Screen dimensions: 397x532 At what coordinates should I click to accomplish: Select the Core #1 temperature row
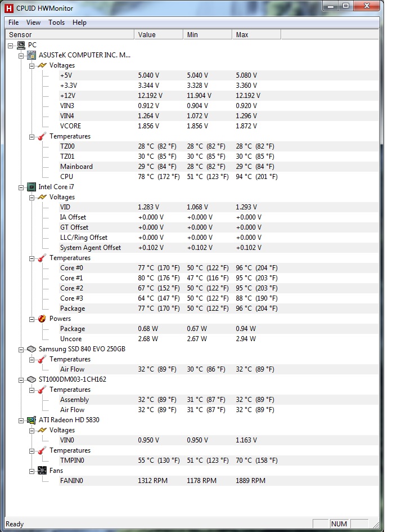[219, 278]
